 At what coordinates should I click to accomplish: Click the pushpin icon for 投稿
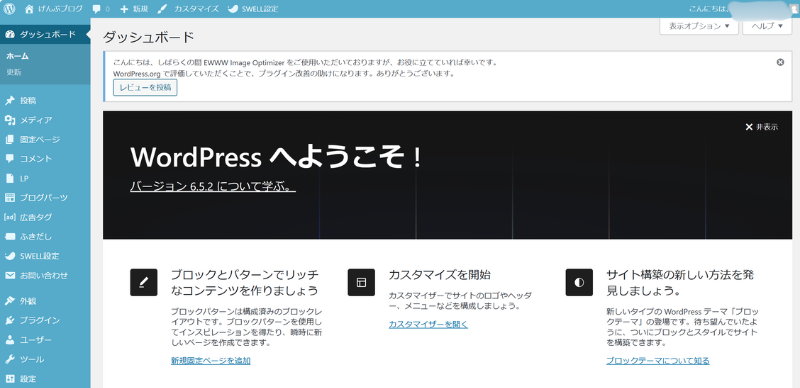point(10,101)
